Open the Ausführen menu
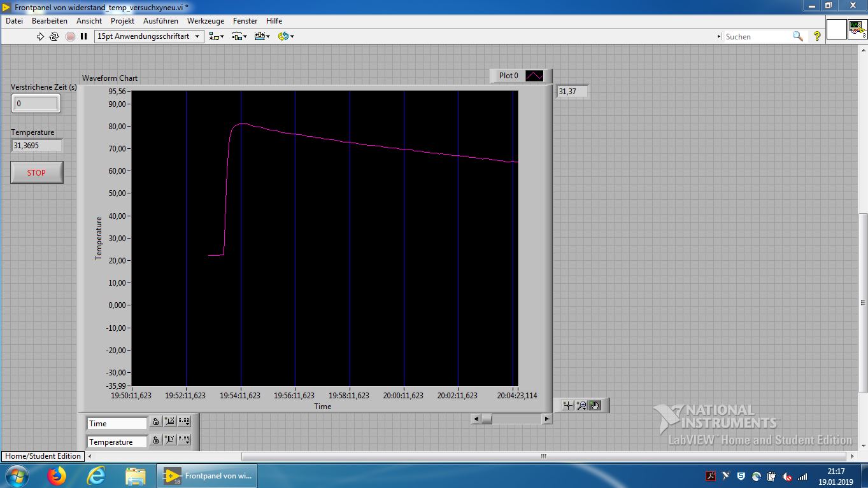 coord(160,21)
